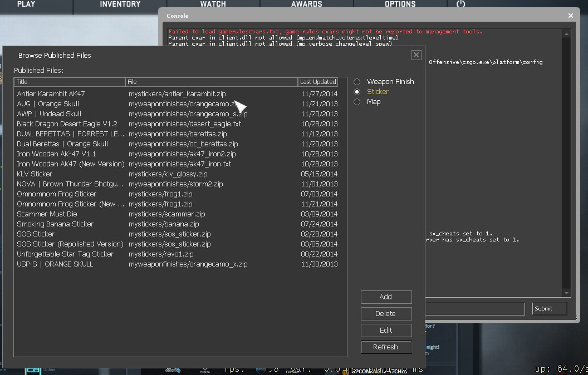The image size is (588, 375).
Task: Sort by the Last Updated column header
Action: point(317,82)
